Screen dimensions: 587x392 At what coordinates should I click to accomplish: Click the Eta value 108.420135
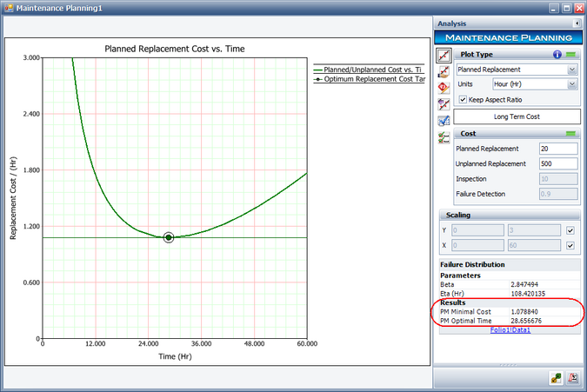click(x=528, y=294)
